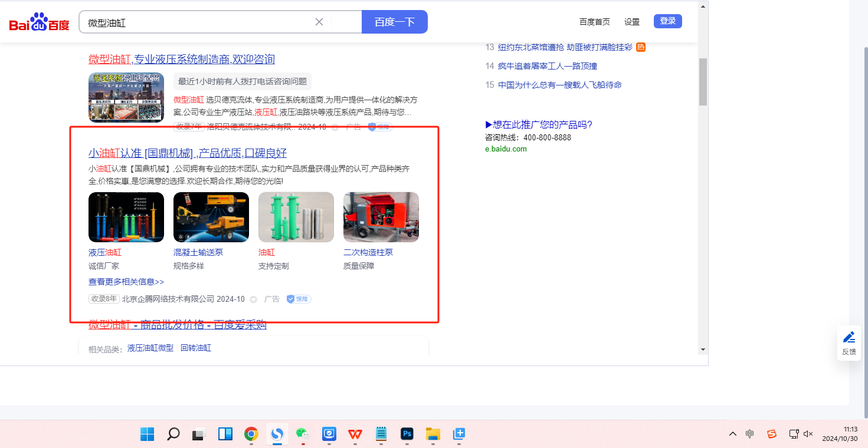
Task: Click the 二次构造柱泵 product image
Action: (381, 217)
